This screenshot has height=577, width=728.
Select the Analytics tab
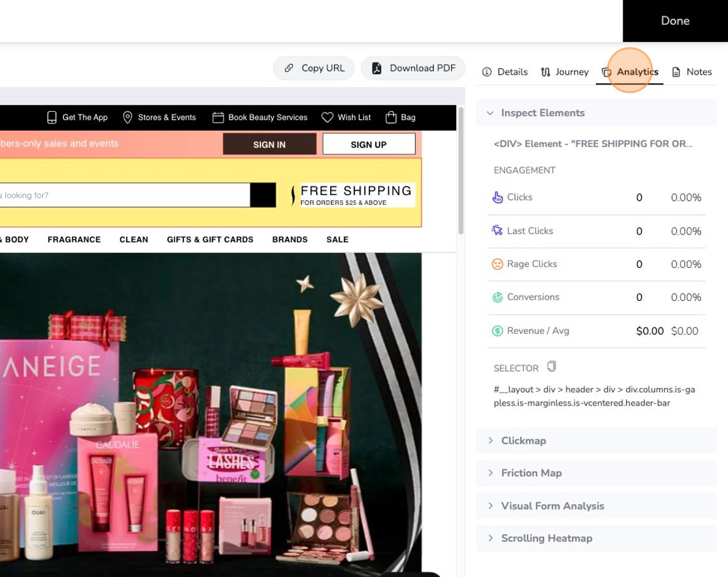pos(630,72)
